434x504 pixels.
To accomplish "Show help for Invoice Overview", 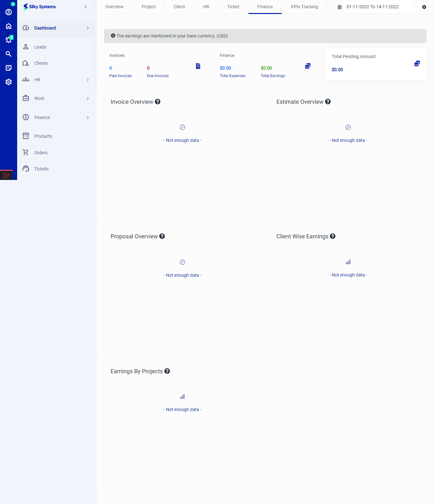I will click(158, 102).
